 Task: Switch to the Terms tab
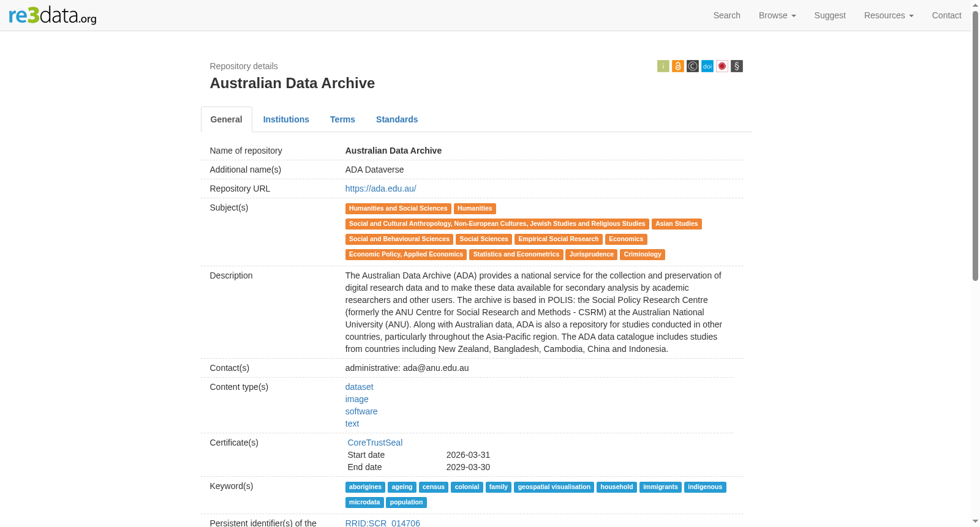coord(342,119)
